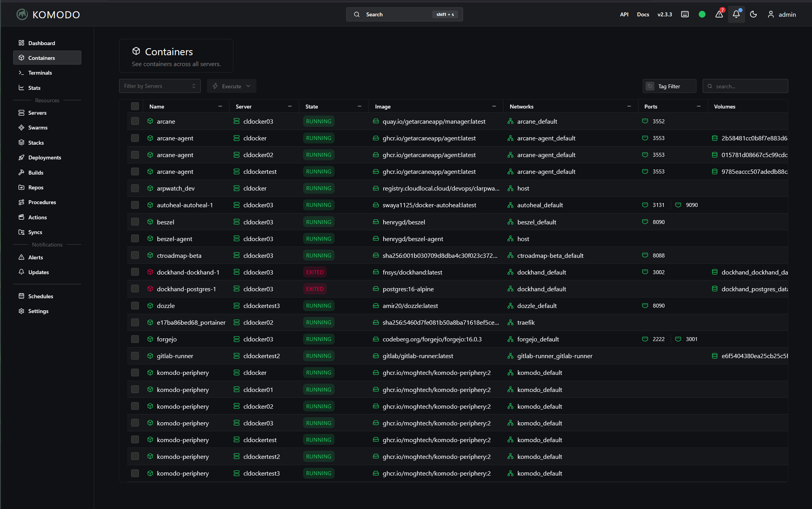Viewport: 812px width, 509px height.
Task: Collapse the Server column using its minus icon
Action: (290, 106)
